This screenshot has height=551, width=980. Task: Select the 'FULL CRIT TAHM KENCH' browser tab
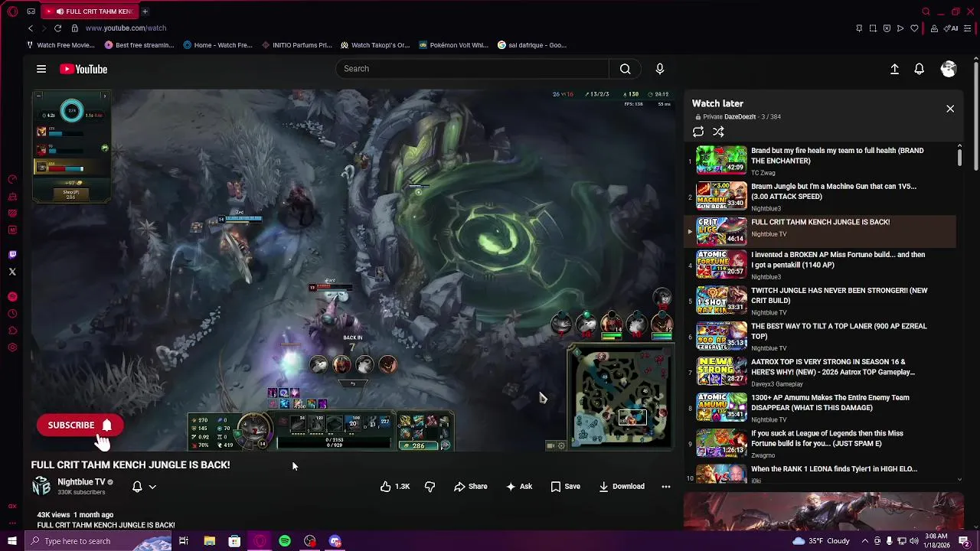point(90,11)
